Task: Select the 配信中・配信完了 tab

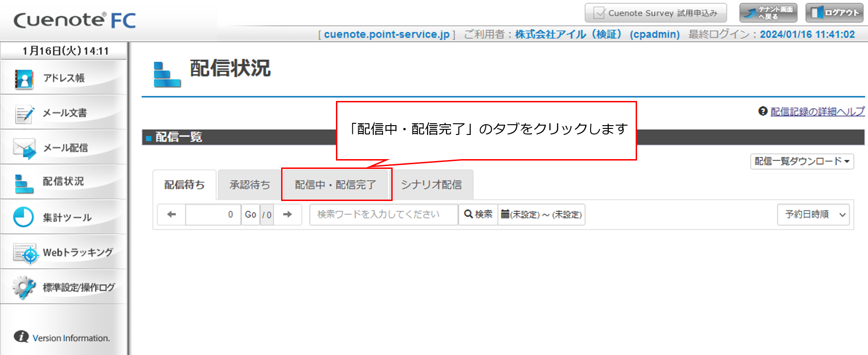Action: pos(335,185)
